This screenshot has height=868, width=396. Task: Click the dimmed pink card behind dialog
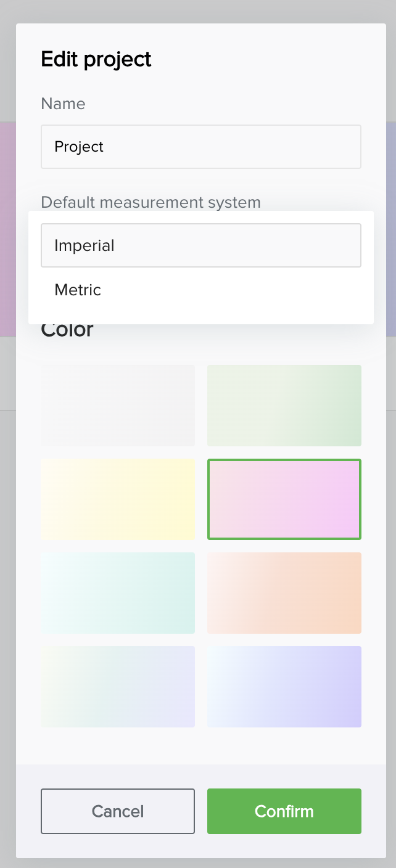pyautogui.click(x=7, y=228)
